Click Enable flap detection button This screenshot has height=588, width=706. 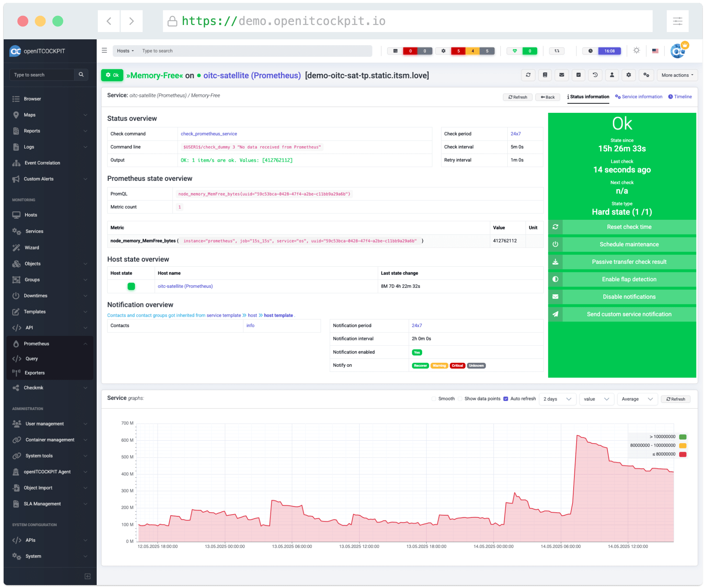(x=629, y=279)
